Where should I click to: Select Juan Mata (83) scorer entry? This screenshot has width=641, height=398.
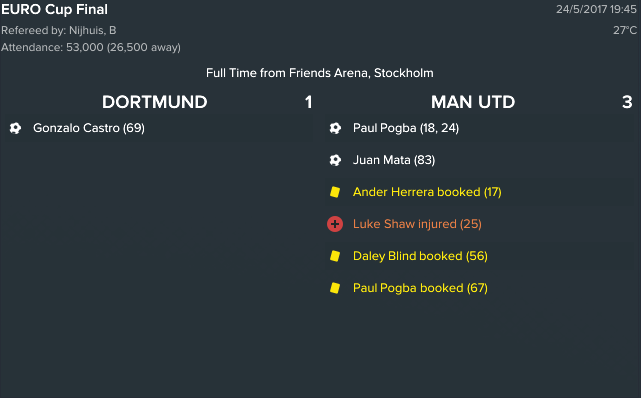394,160
